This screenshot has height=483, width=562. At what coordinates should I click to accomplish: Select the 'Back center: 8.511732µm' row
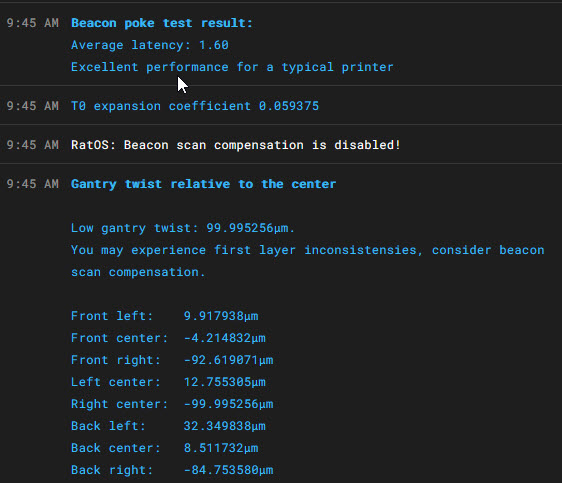[x=165, y=448]
